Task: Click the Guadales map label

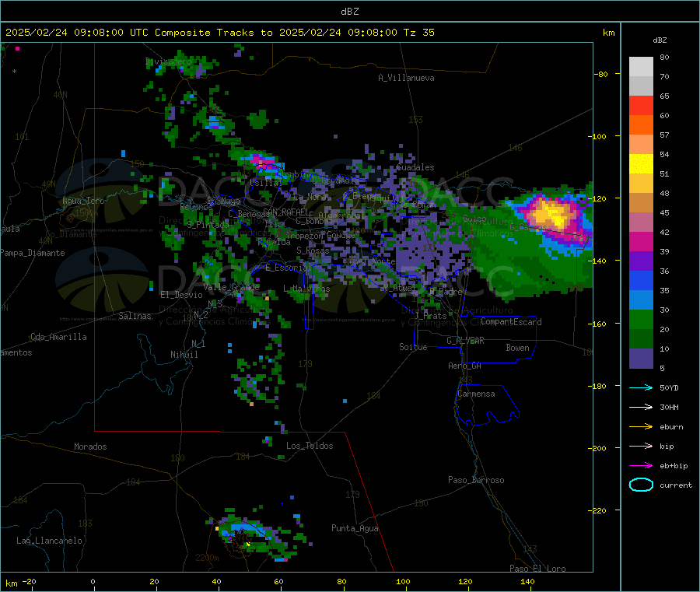Action: point(415,167)
